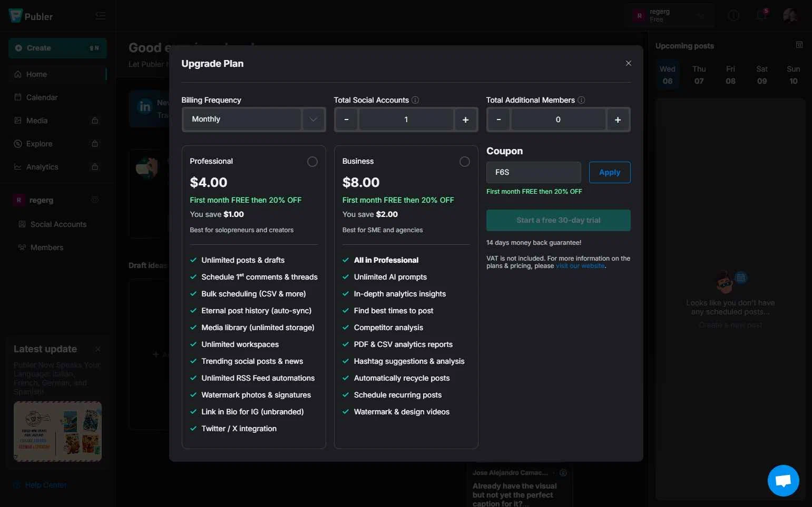Viewport: 812px width, 507px height.
Task: Show info for Total Additional Members
Action: click(x=581, y=100)
